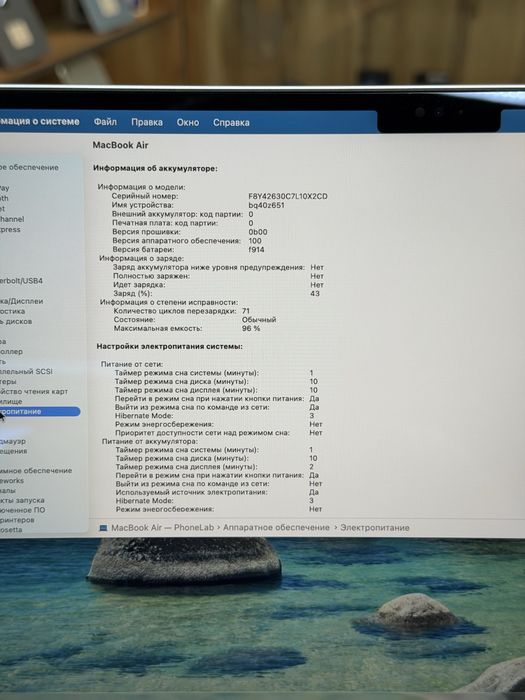The height and width of the screenshot is (700, 525).
Task: Select the Брандмауэр sidebar item
Action: (13, 441)
